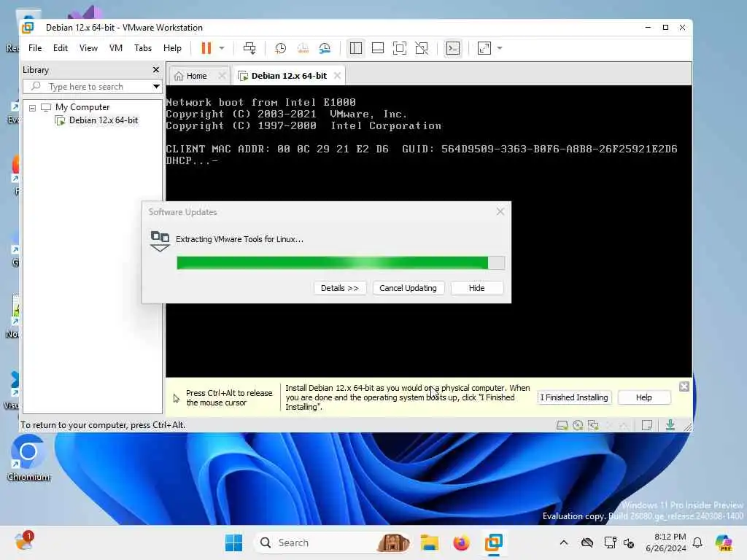Show hidden system tray icons
The width and height of the screenshot is (747, 560).
tap(564, 542)
